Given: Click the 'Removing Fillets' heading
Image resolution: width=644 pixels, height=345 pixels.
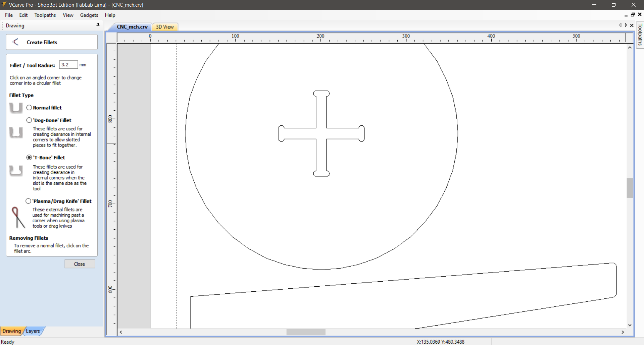Looking at the screenshot, I should [x=29, y=238].
